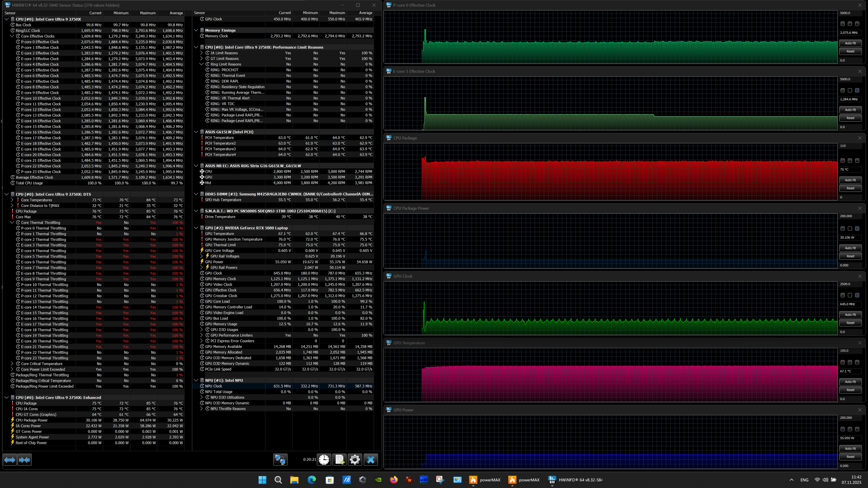
Task: Select the Total CPU Usage row
Action: coord(29,183)
